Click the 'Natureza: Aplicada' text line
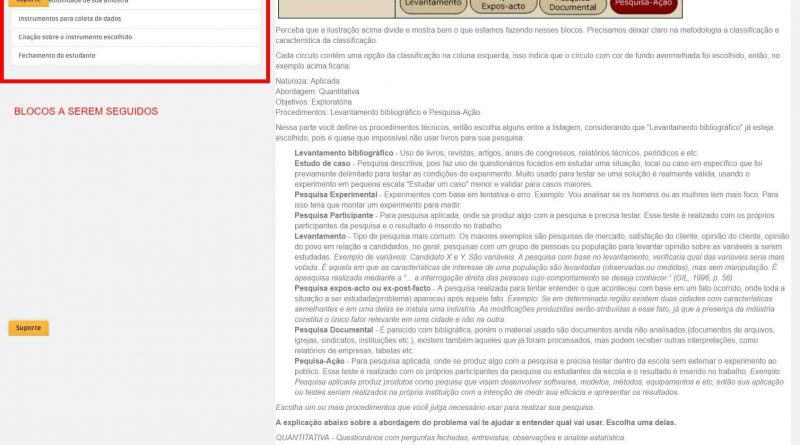The image size is (800, 445). pos(307,81)
